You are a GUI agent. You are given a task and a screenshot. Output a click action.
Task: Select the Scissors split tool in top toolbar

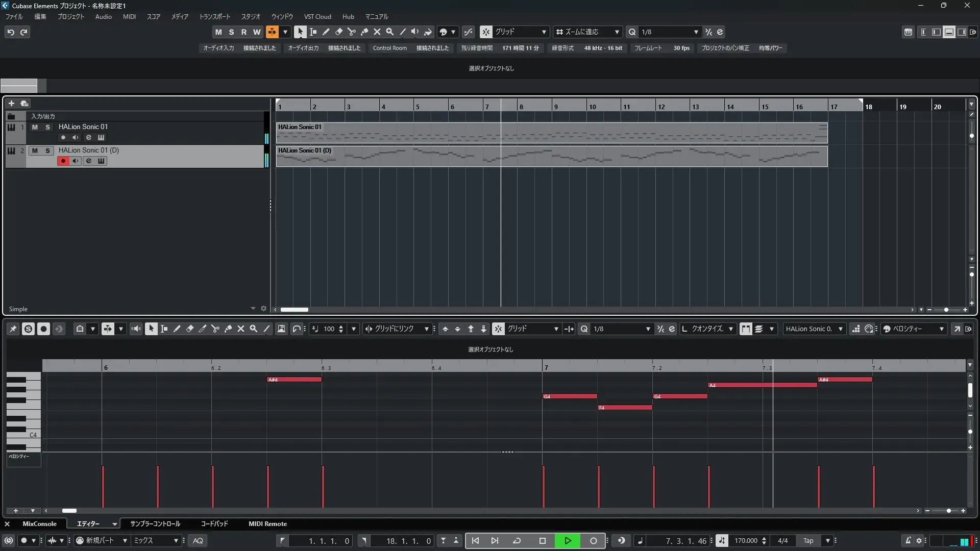tap(351, 32)
